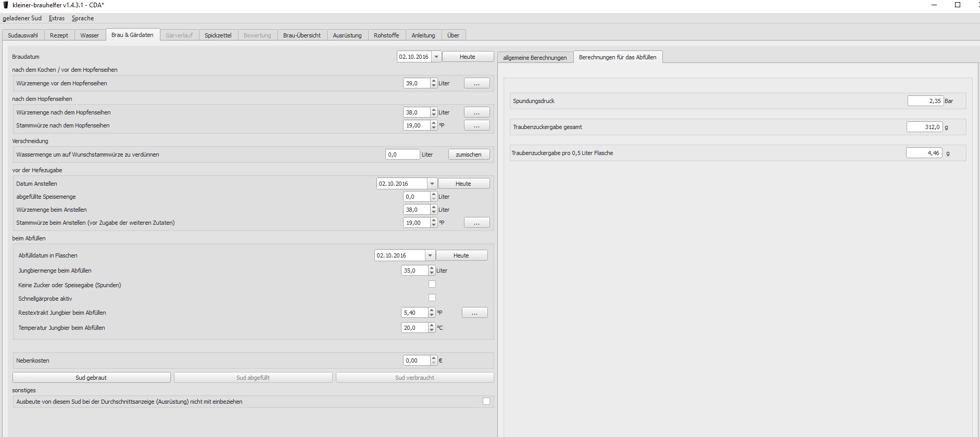980x437 pixels.
Task: Increase Nebenkosten using spinner up arrow
Action: 434,358
